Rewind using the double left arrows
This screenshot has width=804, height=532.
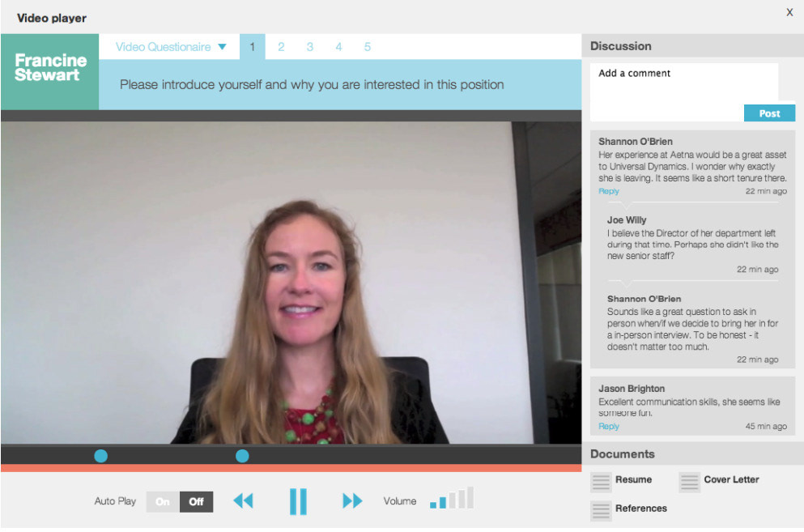pyautogui.click(x=243, y=500)
